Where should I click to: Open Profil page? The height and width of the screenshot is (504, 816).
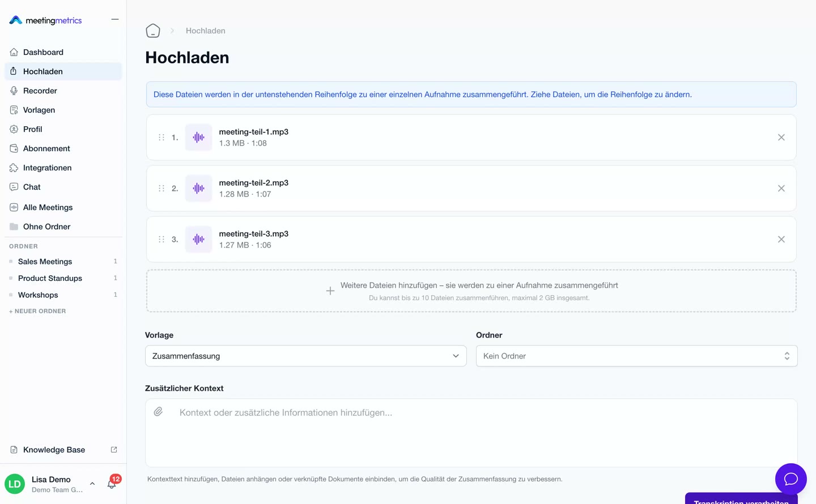[63, 129]
